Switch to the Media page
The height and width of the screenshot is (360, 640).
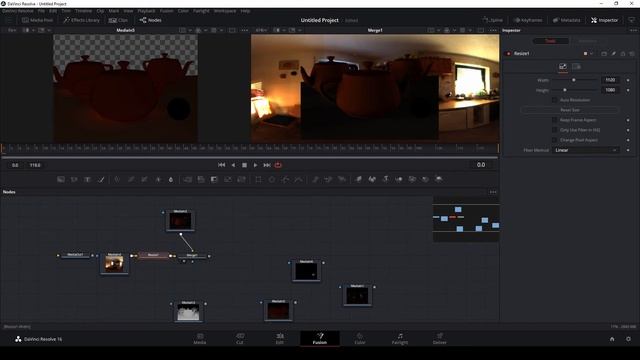tap(200, 338)
